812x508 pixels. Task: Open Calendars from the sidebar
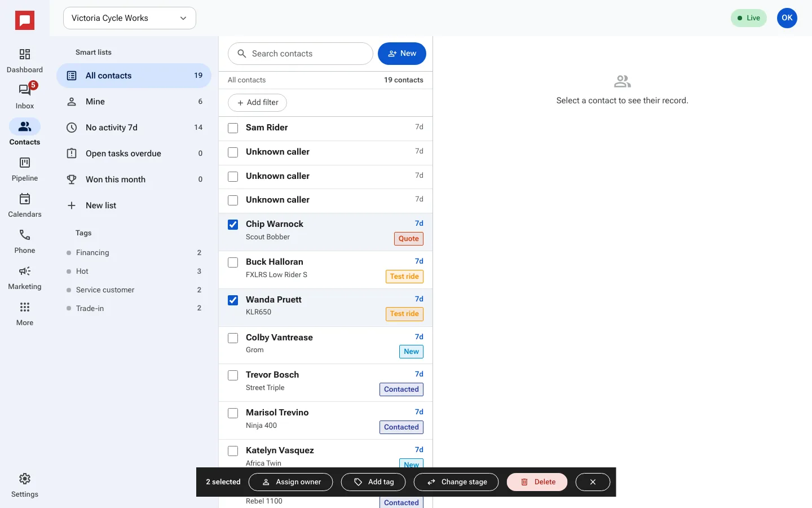[x=25, y=205]
